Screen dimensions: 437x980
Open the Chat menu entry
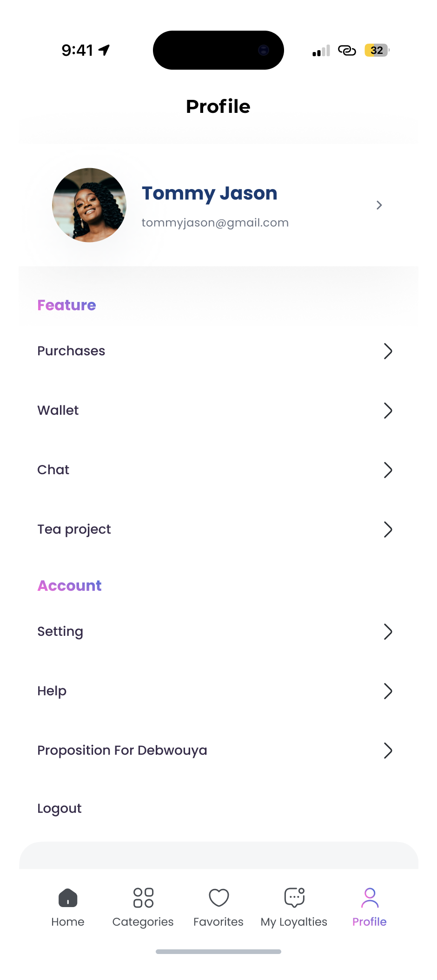point(53,470)
